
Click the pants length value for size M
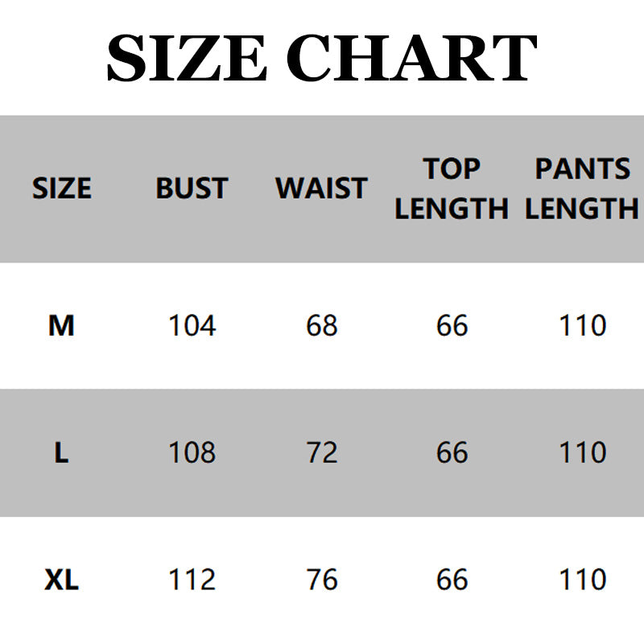click(582, 326)
